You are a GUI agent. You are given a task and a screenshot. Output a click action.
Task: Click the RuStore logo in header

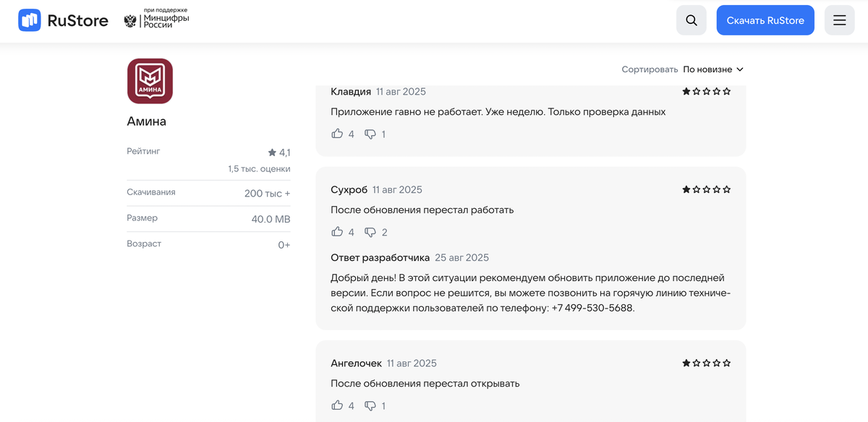click(63, 20)
